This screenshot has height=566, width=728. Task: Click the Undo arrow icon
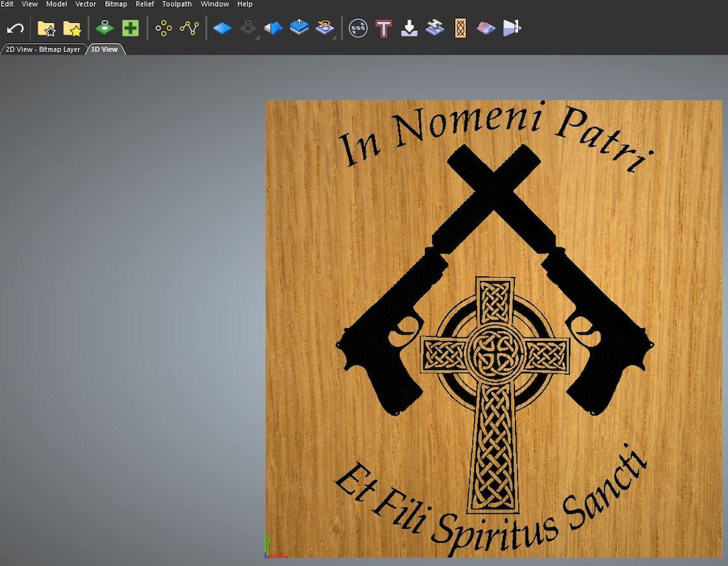(15, 28)
